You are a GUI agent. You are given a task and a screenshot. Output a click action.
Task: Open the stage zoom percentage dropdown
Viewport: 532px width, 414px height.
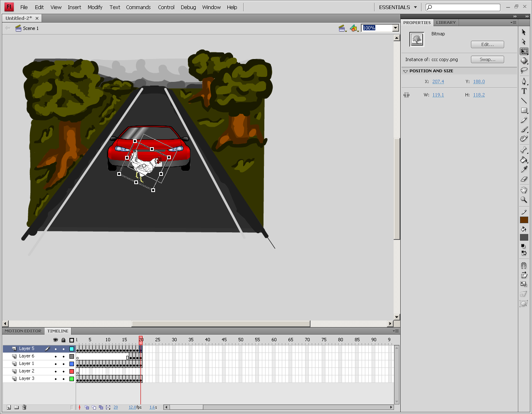pos(396,28)
